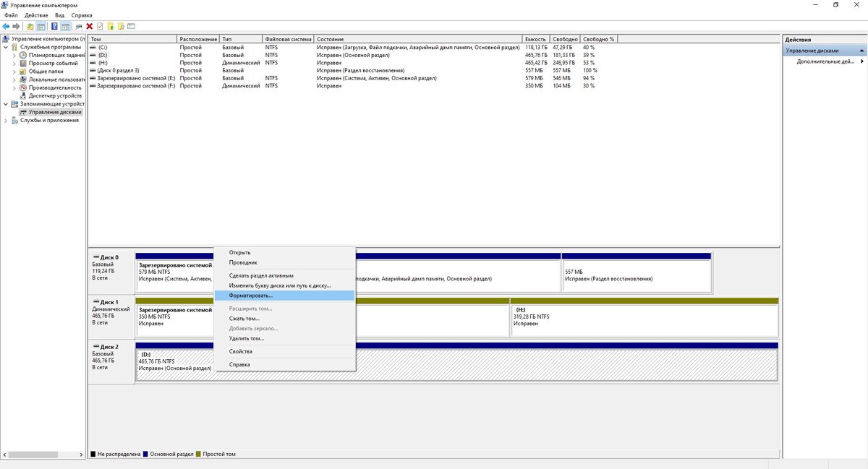This screenshot has height=469, width=868.
Task: Collapse the Запоминающие устройства node
Action: (6, 103)
